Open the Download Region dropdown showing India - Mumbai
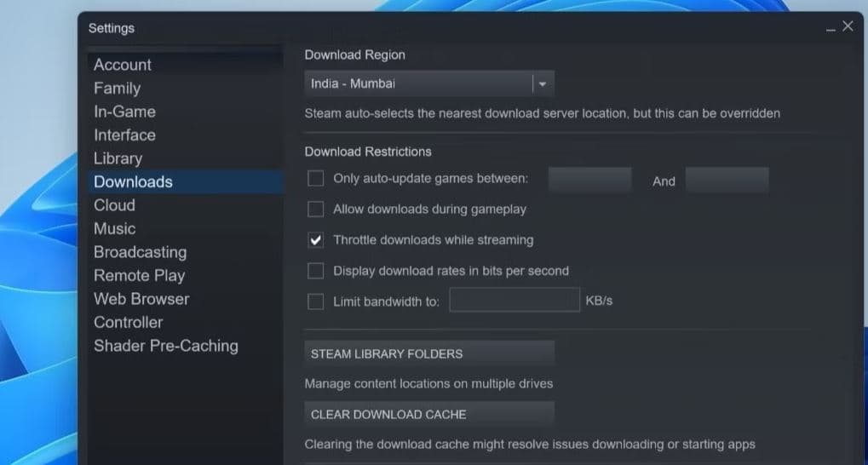 429,84
